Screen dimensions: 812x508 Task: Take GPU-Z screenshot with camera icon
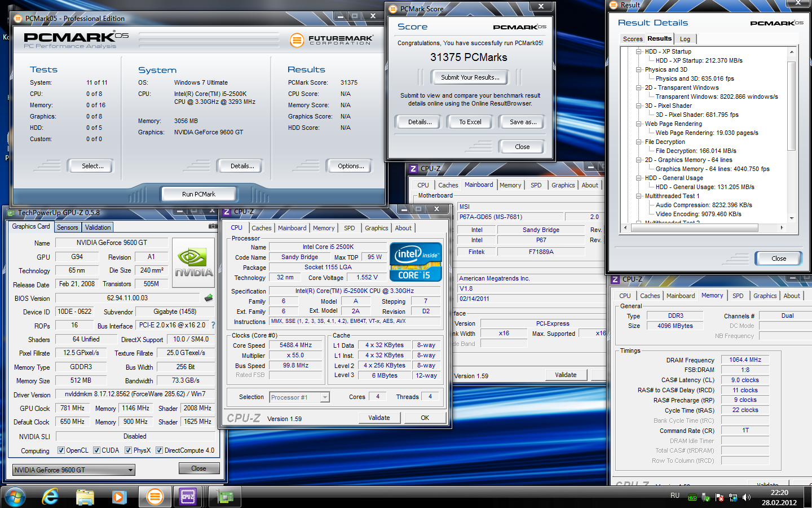pos(213,226)
